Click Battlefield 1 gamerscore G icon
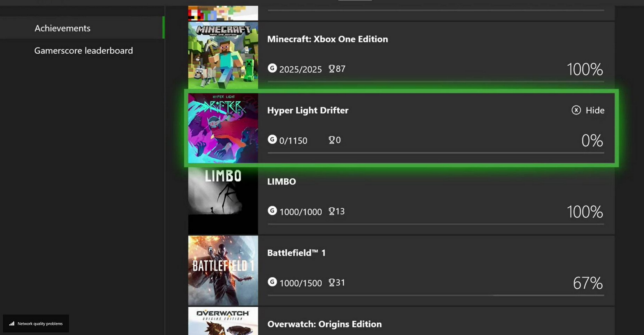The image size is (644, 335). click(x=272, y=282)
